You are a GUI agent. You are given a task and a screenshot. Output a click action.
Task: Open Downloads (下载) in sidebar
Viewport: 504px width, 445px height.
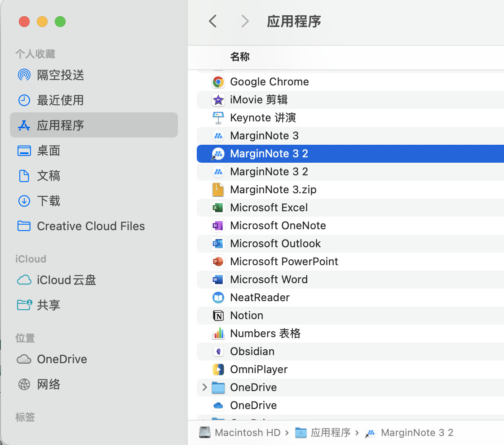click(49, 201)
